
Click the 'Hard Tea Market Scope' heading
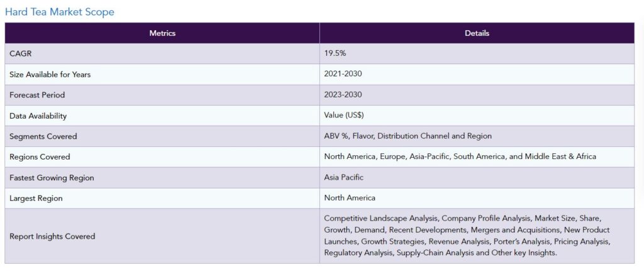pos(60,12)
